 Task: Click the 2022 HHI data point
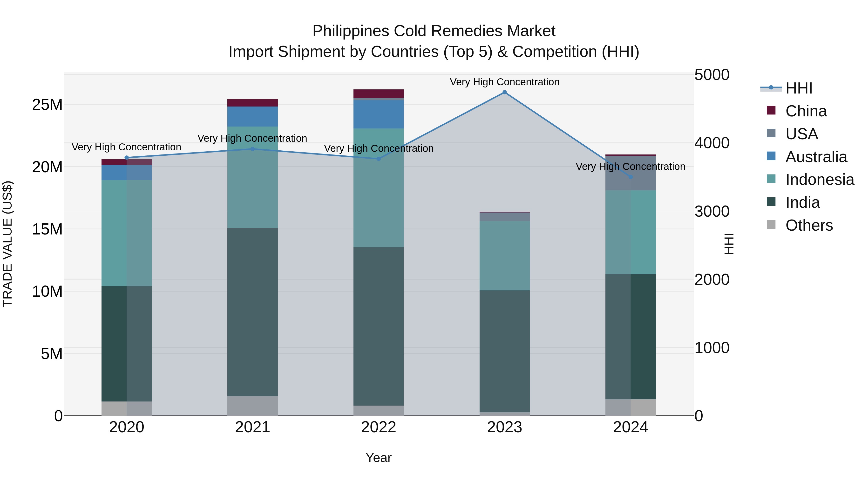click(x=378, y=159)
